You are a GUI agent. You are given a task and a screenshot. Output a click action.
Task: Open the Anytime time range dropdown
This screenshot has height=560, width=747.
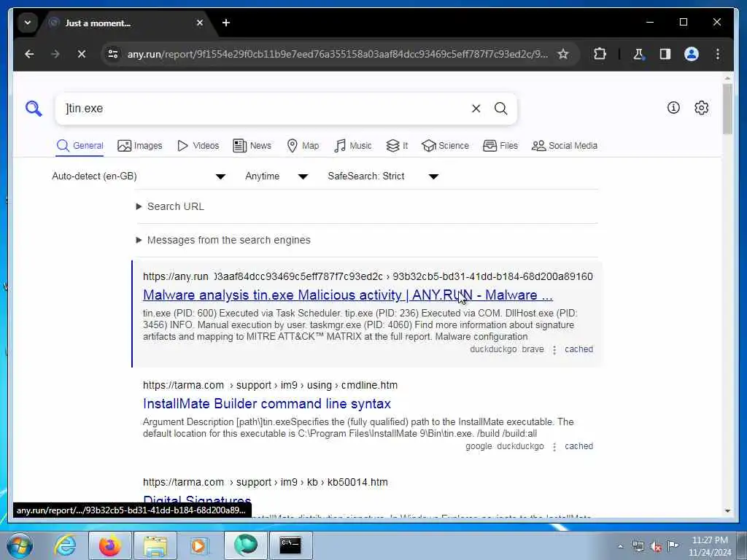[276, 176]
